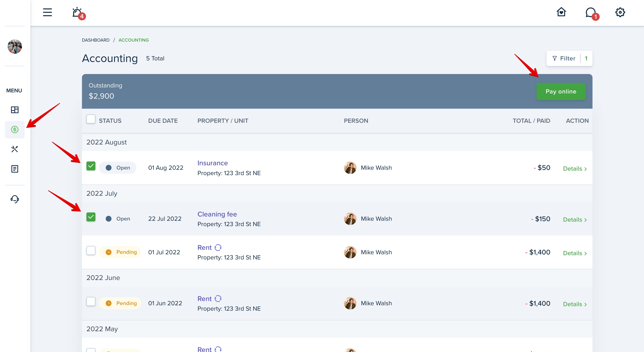This screenshot has width=644, height=352.
Task: Click Pending badge on 01 Jun 2022 row
Action: [120, 303]
